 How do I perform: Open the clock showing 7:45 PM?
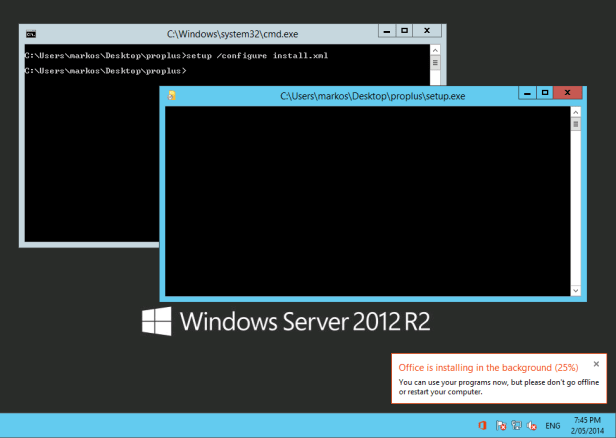click(x=587, y=424)
